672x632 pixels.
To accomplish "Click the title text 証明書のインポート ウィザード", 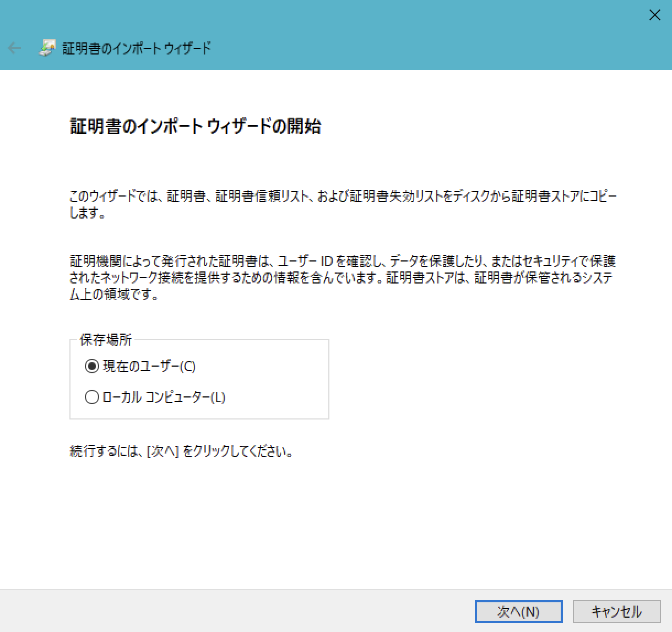I will [136, 48].
